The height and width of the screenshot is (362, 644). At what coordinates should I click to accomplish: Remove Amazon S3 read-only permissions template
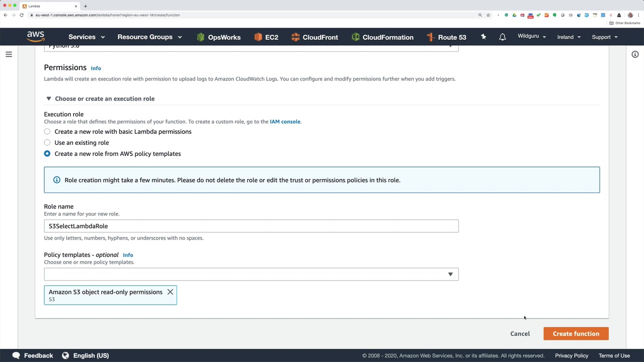tap(170, 292)
